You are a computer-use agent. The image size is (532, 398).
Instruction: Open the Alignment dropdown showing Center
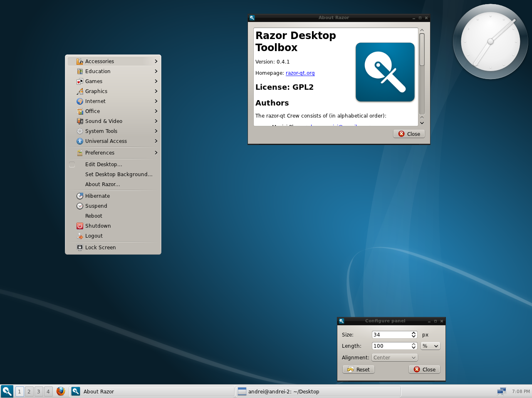pos(394,357)
